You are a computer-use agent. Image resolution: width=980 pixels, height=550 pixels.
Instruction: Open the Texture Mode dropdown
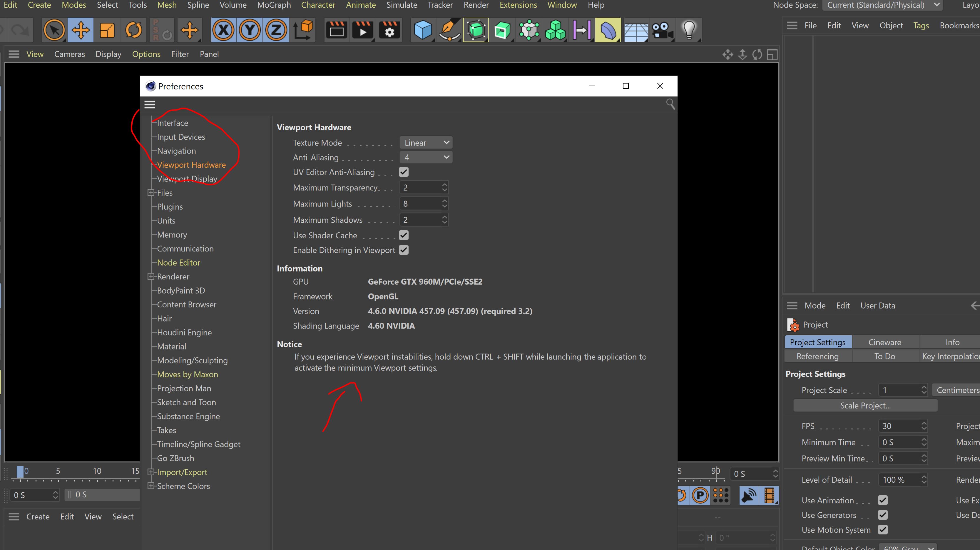(x=426, y=143)
